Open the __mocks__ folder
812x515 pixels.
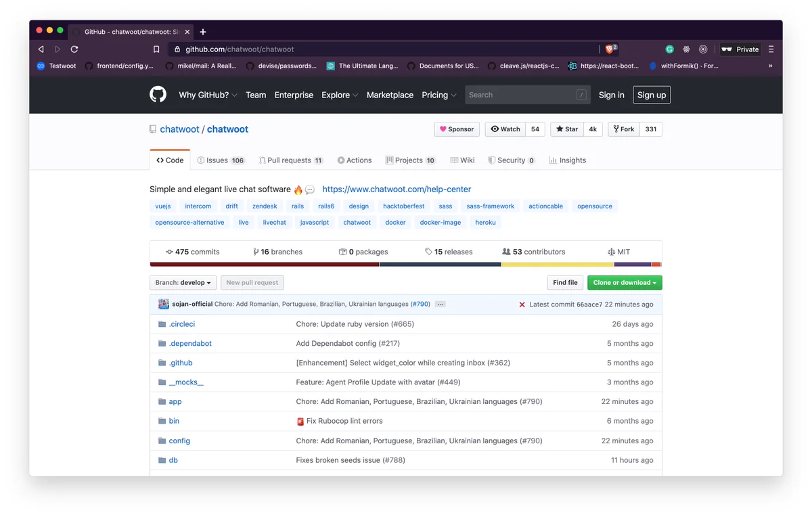pos(186,382)
